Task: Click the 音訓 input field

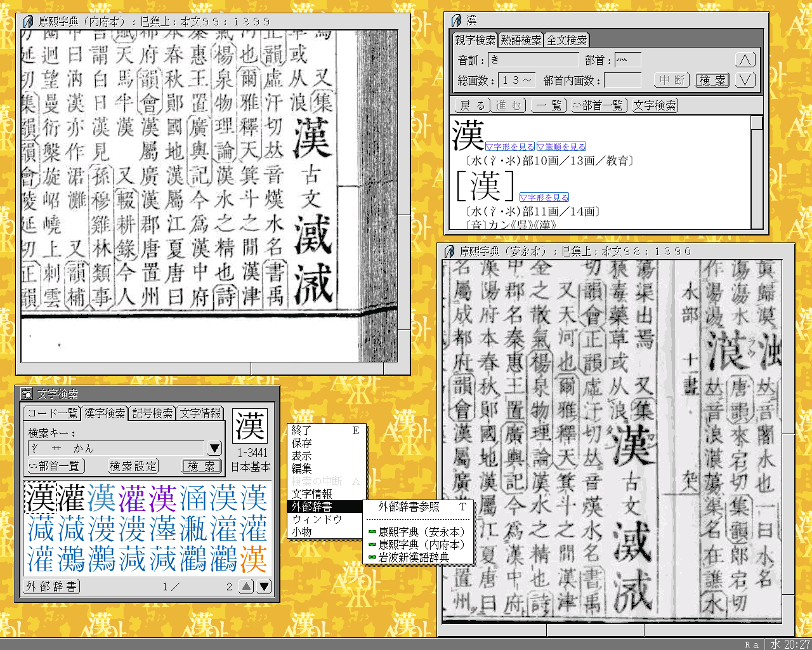Action: pos(534,60)
